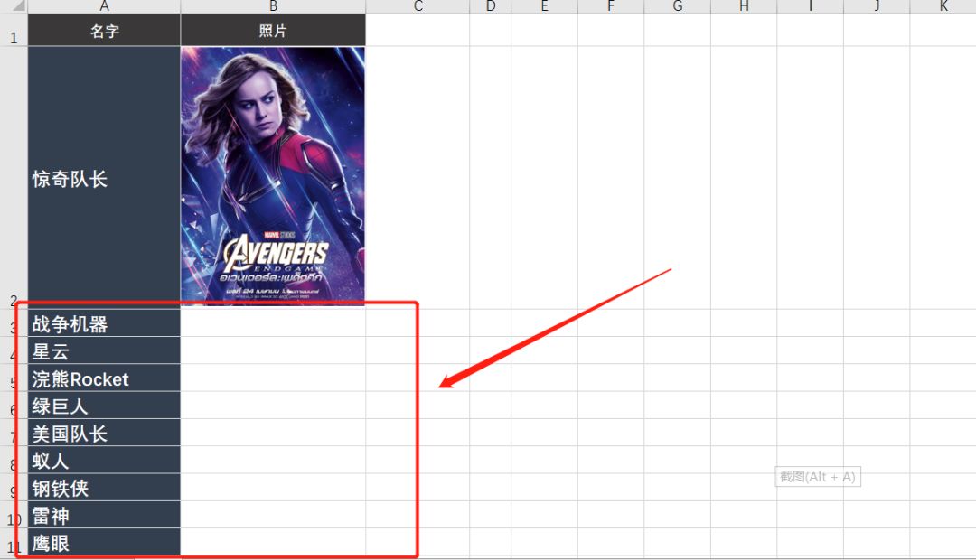976x560 pixels.
Task: Click the 照片 header cell
Action: (x=273, y=31)
